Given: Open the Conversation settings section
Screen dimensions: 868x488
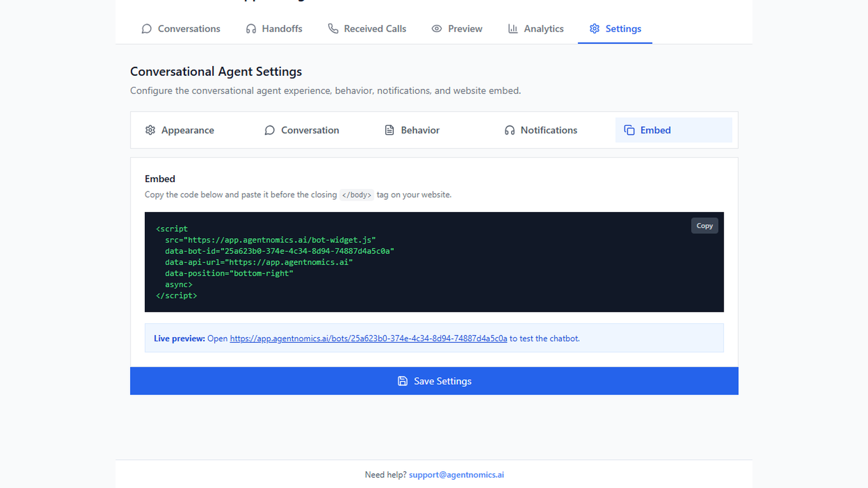Looking at the screenshot, I should (314, 130).
